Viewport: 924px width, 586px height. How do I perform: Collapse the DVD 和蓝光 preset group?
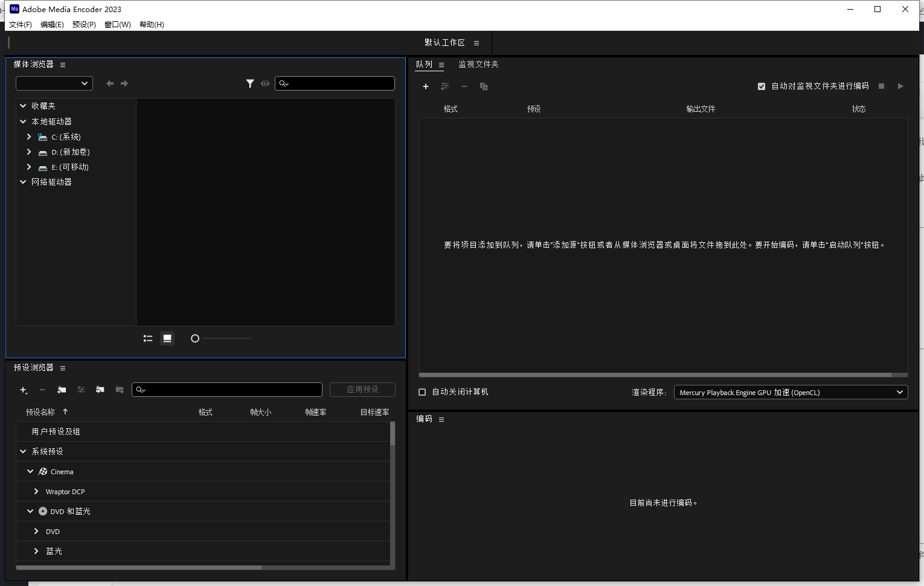30,511
